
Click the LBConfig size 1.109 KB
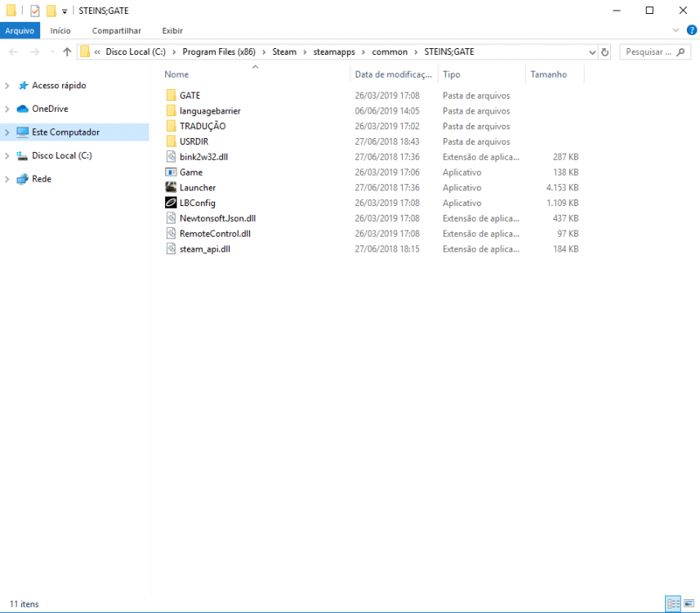[562, 203]
